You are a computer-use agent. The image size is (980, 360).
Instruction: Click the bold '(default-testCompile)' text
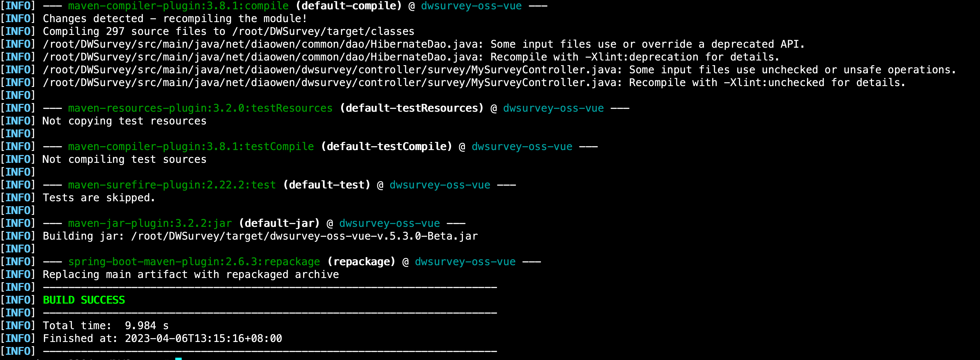click(387, 146)
